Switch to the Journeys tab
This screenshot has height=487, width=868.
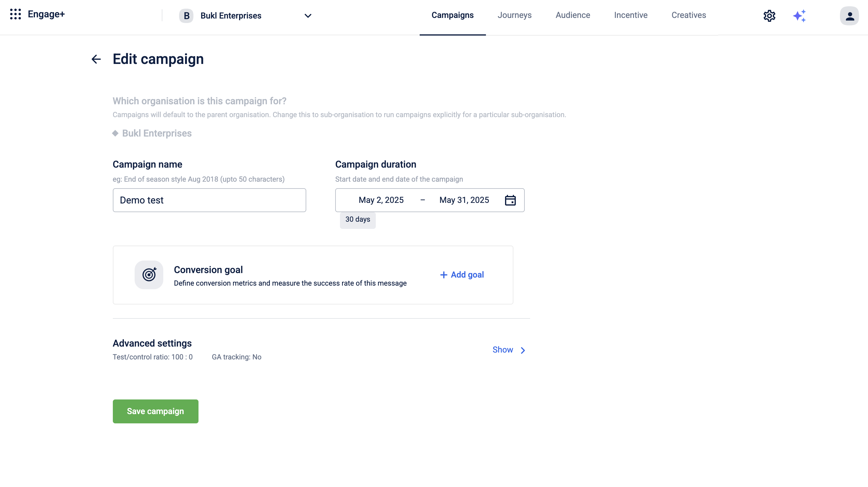click(514, 15)
